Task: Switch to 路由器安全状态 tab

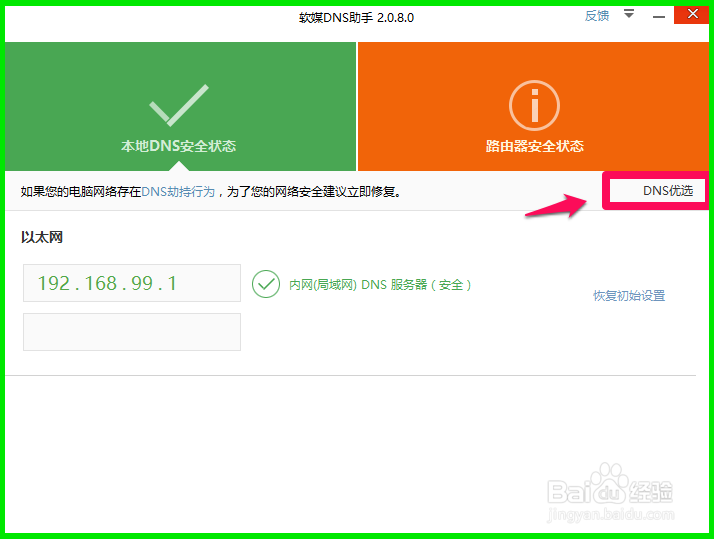Action: 533,107
